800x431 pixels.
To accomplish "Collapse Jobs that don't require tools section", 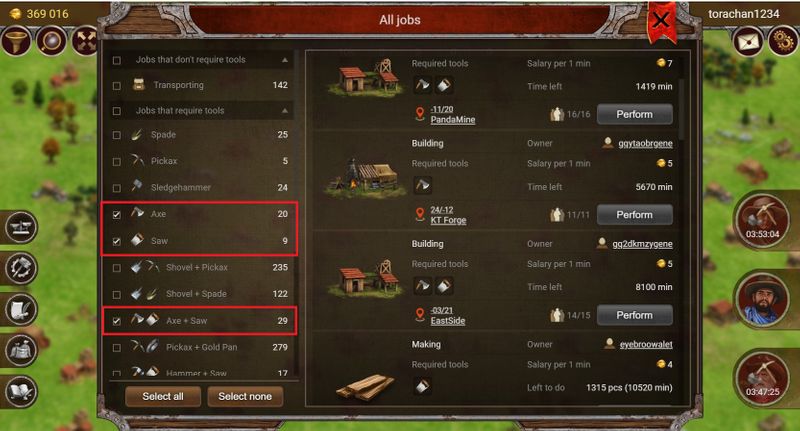I will pyautogui.click(x=285, y=60).
